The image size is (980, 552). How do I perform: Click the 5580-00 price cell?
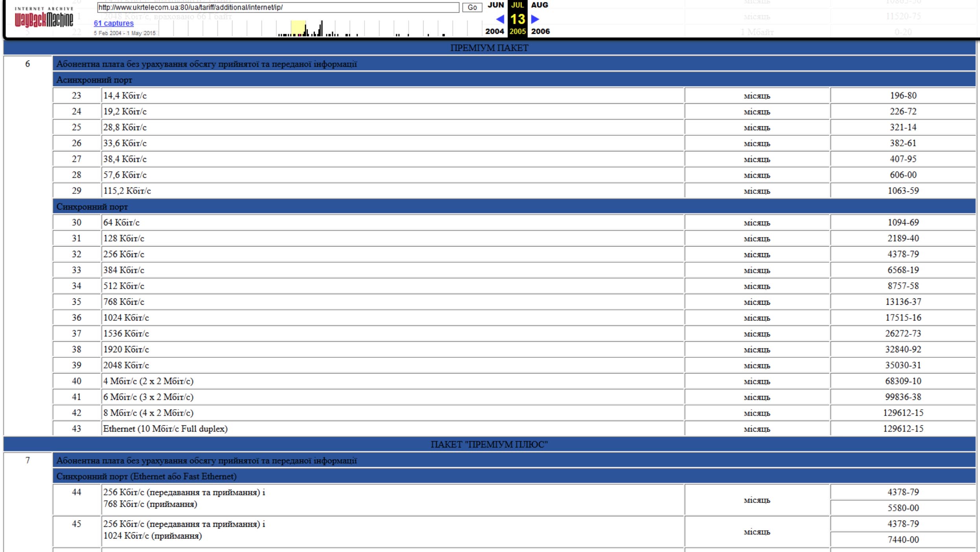pos(903,508)
